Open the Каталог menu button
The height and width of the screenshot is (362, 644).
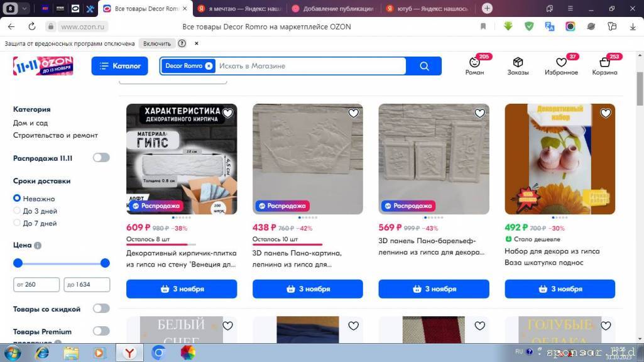tap(119, 66)
